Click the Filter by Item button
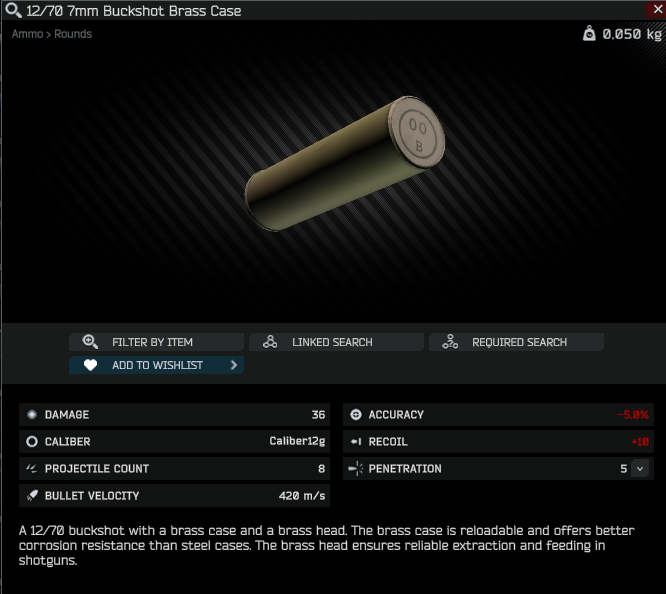666x594 pixels. [156, 342]
